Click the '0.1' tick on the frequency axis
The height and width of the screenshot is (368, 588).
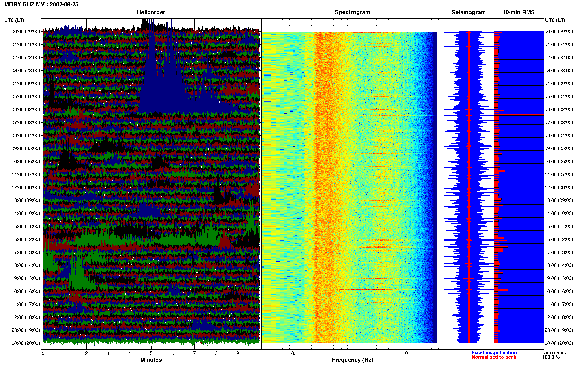pyautogui.click(x=295, y=353)
